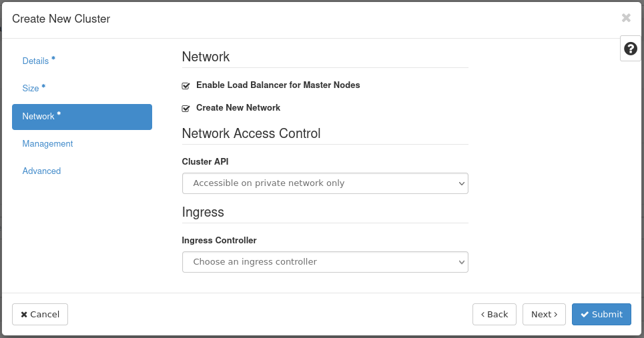The image size is (644, 338).
Task: Click the help question mark icon
Action: (630, 49)
